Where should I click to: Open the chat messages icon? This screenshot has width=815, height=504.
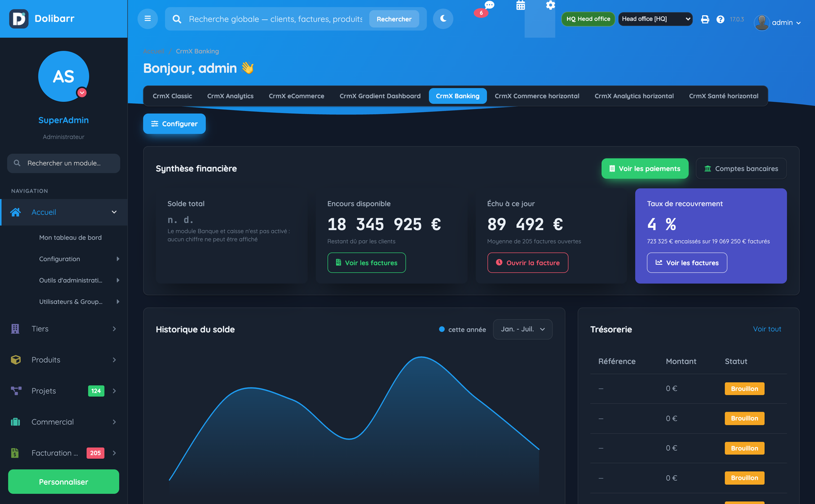point(490,5)
